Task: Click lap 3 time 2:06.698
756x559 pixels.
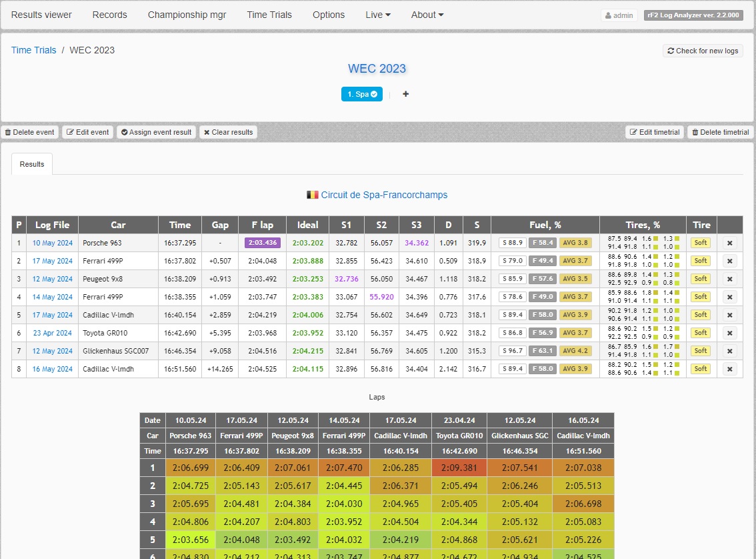Action: pyautogui.click(x=583, y=504)
